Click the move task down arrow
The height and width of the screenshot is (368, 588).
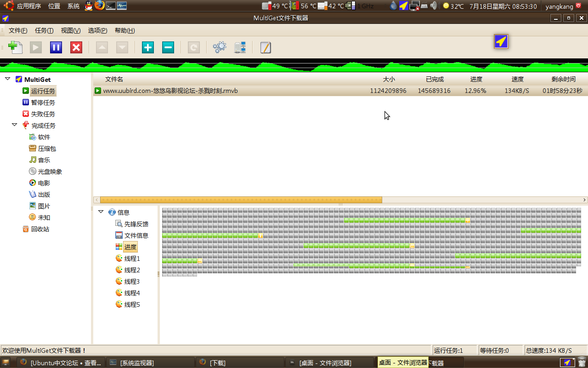[x=122, y=47]
